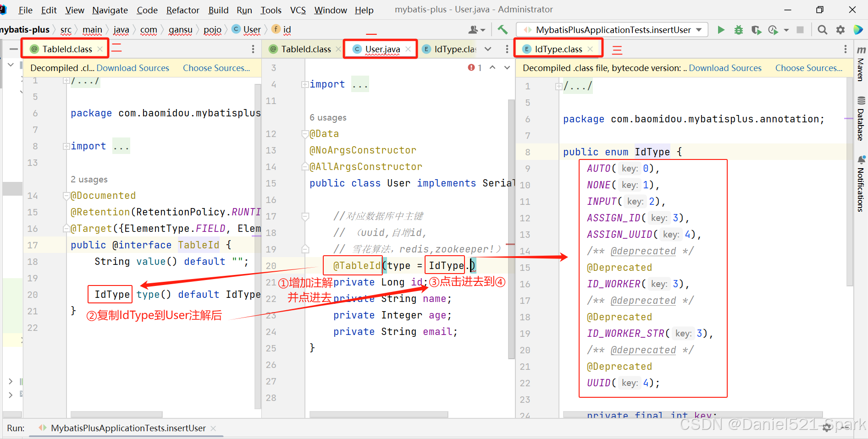Expand folded imports in User.java
This screenshot has height=439, width=868.
tap(305, 84)
